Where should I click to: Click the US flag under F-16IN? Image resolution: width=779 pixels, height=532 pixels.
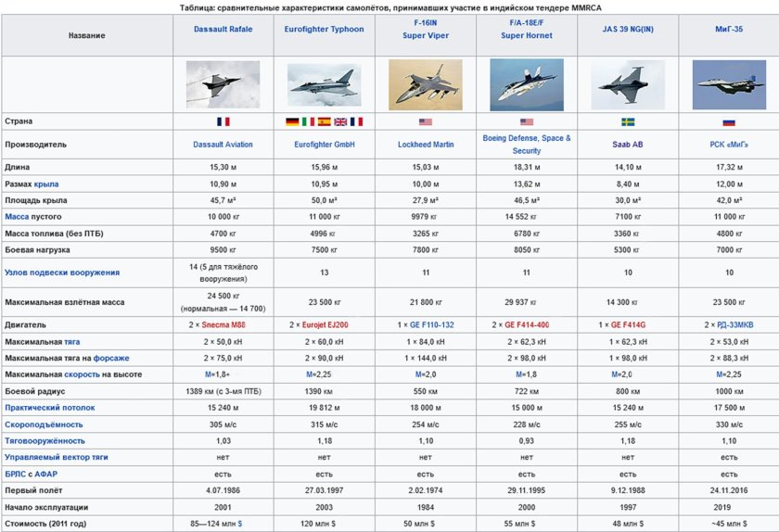(426, 121)
